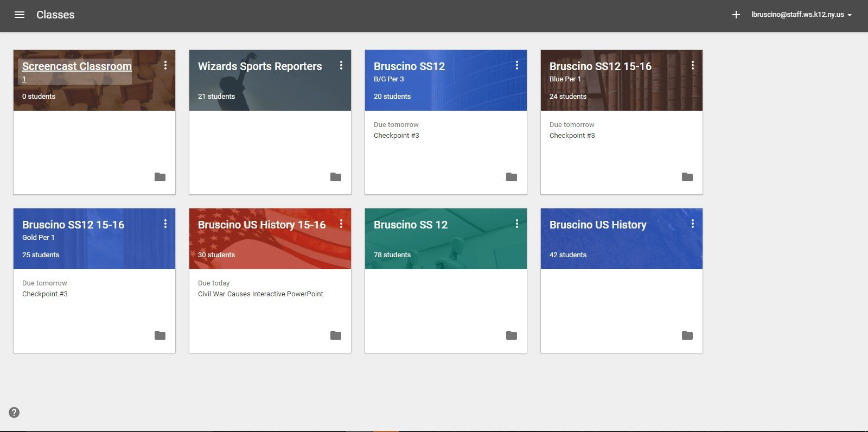Open options menu for Wizards Sports Reporters
The height and width of the screenshot is (432, 868).
pyautogui.click(x=341, y=66)
